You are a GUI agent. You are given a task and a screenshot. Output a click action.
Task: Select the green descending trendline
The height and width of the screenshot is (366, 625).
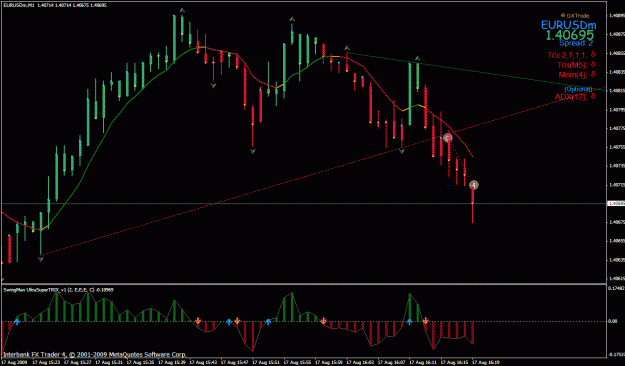(x=476, y=72)
